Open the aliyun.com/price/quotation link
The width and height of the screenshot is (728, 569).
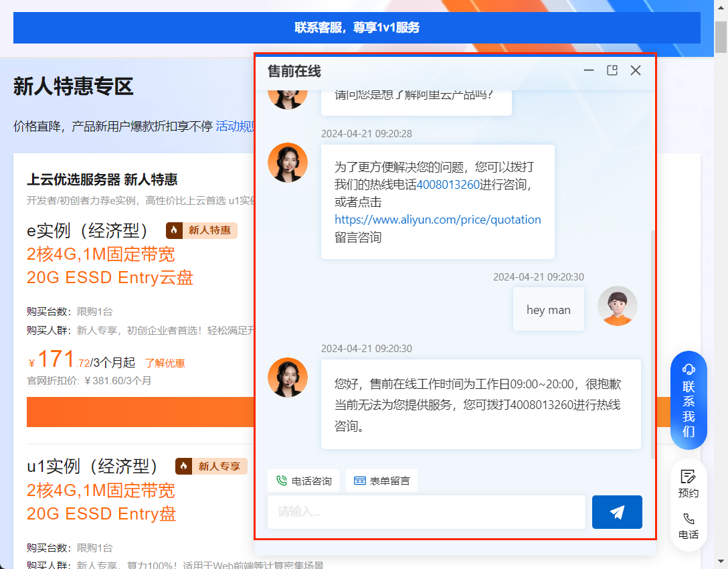pyautogui.click(x=438, y=220)
